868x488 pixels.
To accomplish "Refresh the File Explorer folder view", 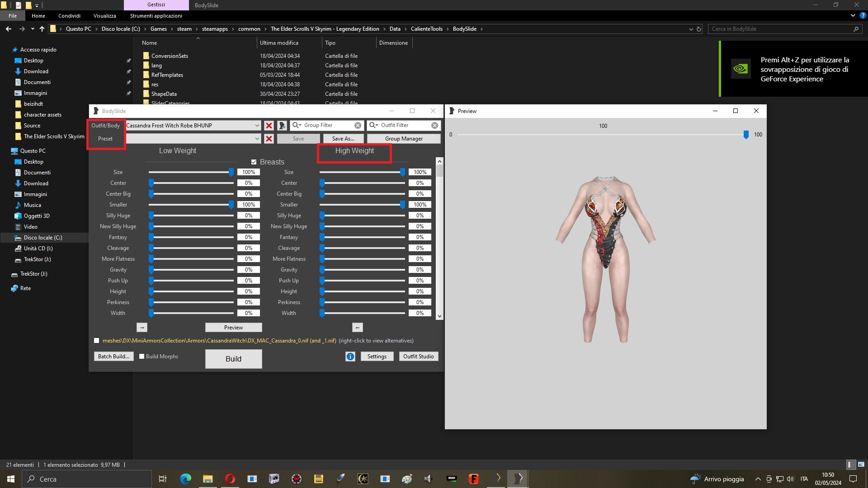I will pyautogui.click(x=699, y=29).
